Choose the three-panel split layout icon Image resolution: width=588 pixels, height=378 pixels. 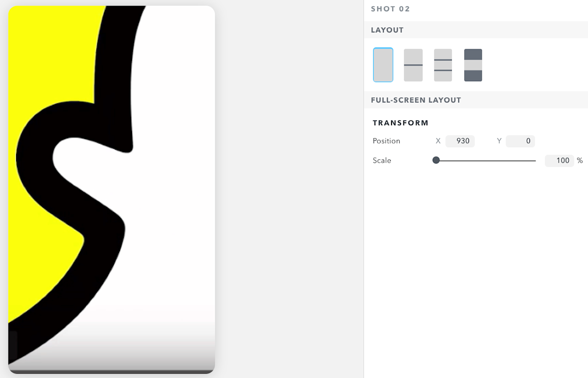click(x=443, y=65)
